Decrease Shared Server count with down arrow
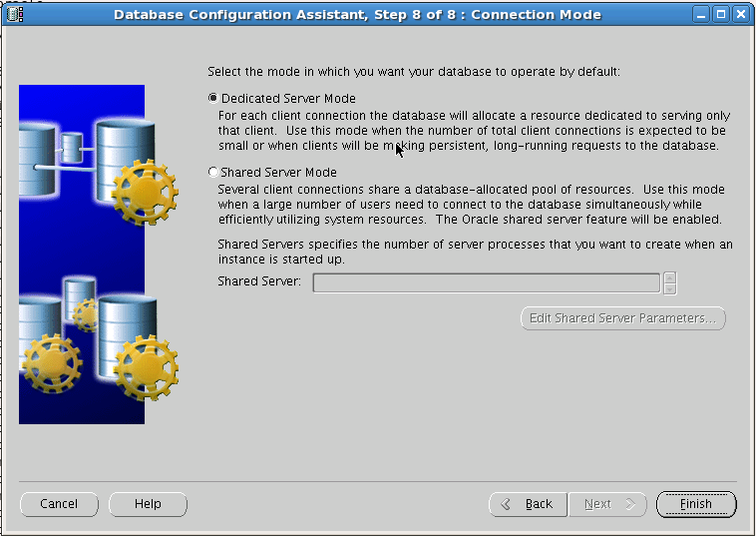756x536 pixels. (670, 288)
